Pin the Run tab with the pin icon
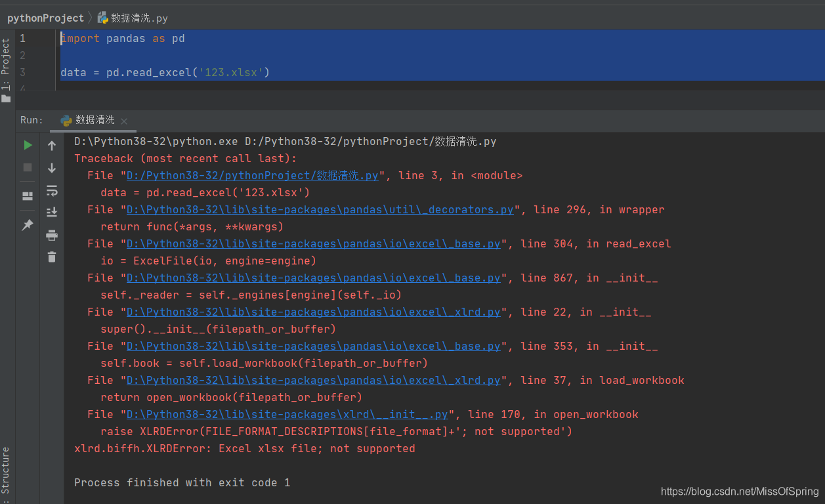Screen dimensions: 825x504 point(28,225)
